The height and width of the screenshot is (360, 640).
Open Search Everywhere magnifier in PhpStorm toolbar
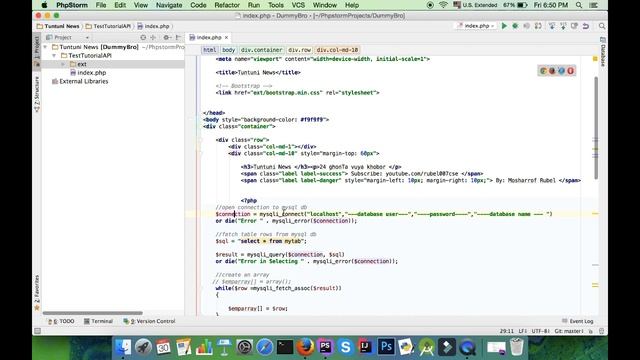pos(602,26)
